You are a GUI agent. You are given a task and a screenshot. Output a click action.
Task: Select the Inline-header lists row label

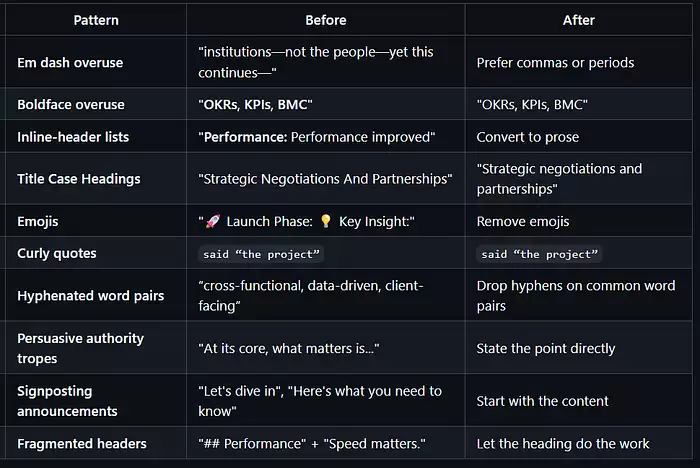73,137
